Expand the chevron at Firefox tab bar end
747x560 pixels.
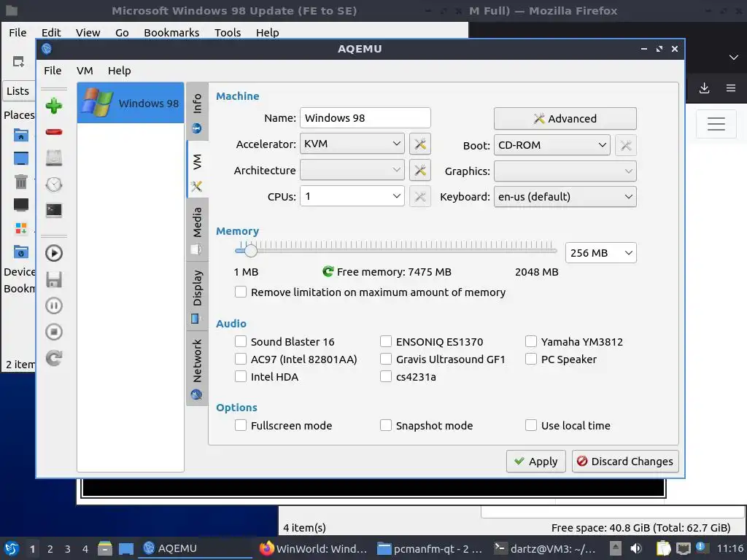coord(734,57)
